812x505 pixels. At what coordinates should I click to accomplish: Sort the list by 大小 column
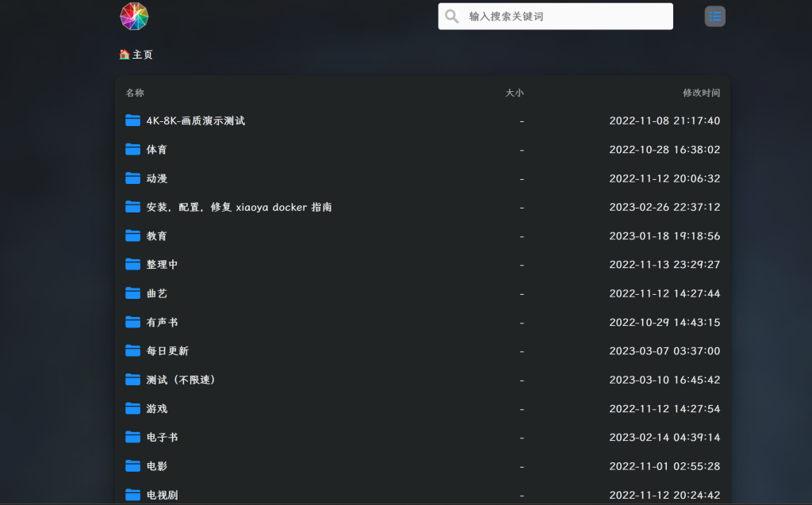[515, 93]
